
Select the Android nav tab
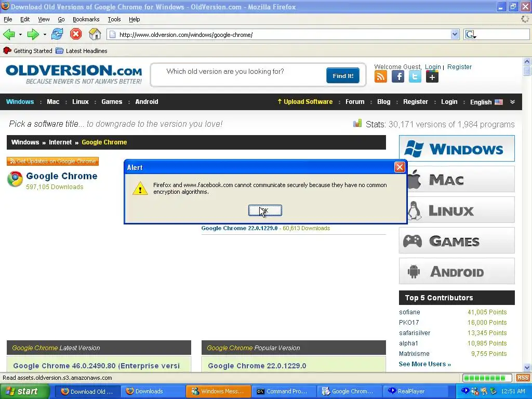pos(147,102)
